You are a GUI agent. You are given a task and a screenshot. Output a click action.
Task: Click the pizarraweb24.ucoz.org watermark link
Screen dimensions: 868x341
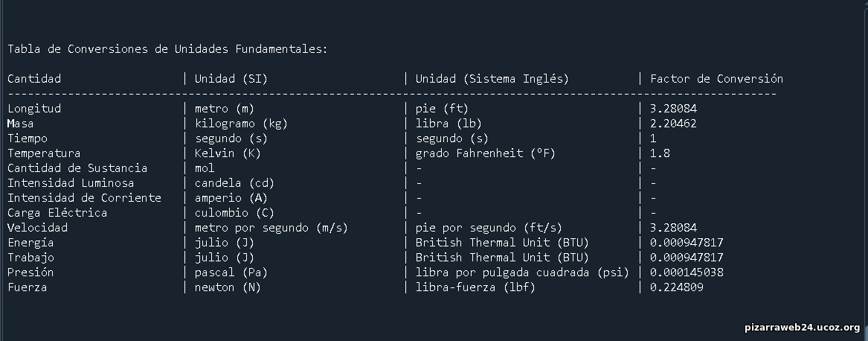(802, 327)
